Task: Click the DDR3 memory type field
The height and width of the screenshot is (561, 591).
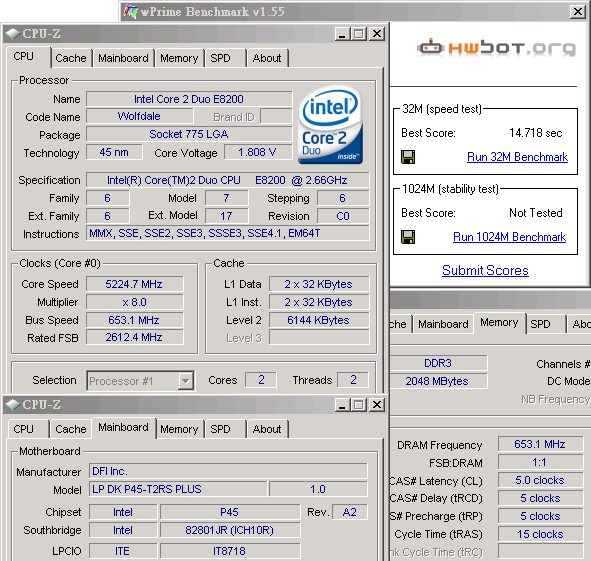Action: [438, 363]
